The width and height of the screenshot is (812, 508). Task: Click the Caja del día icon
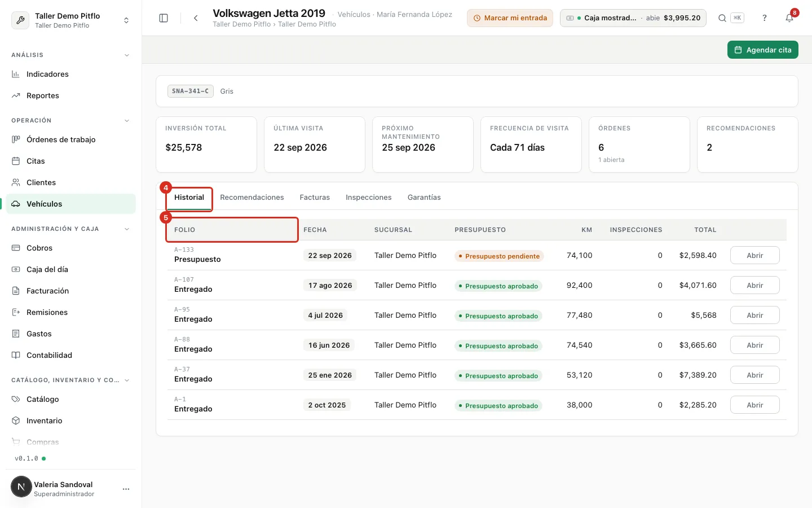coord(16,269)
